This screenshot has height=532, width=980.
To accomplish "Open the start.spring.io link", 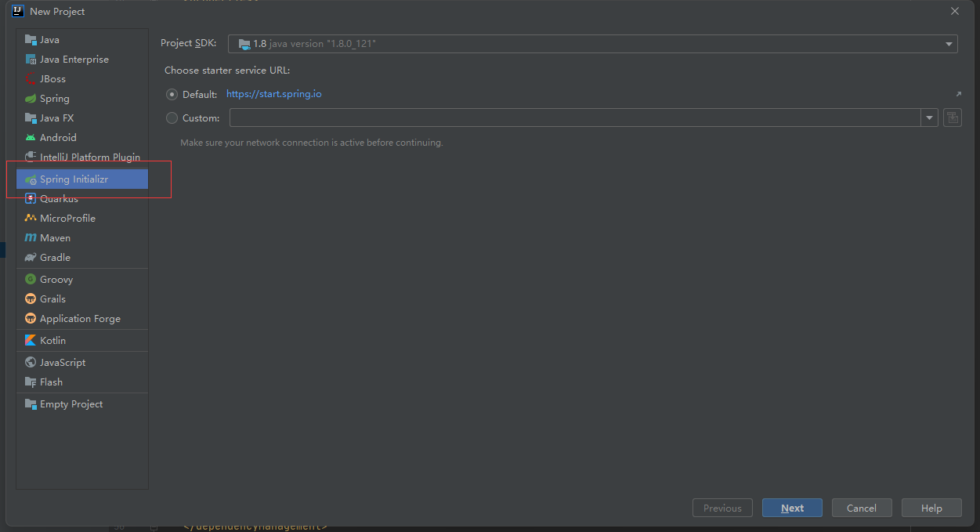I will click(x=273, y=94).
